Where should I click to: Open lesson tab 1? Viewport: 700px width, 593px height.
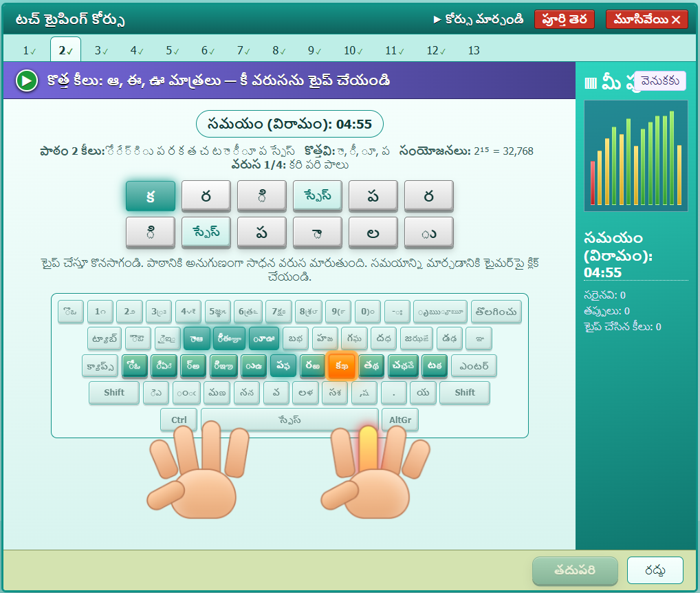click(30, 50)
